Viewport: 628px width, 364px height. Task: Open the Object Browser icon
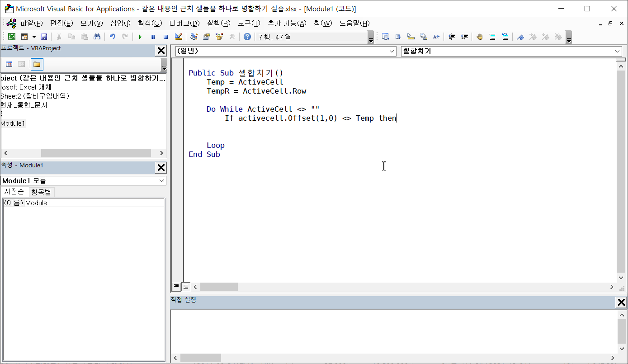tap(219, 37)
